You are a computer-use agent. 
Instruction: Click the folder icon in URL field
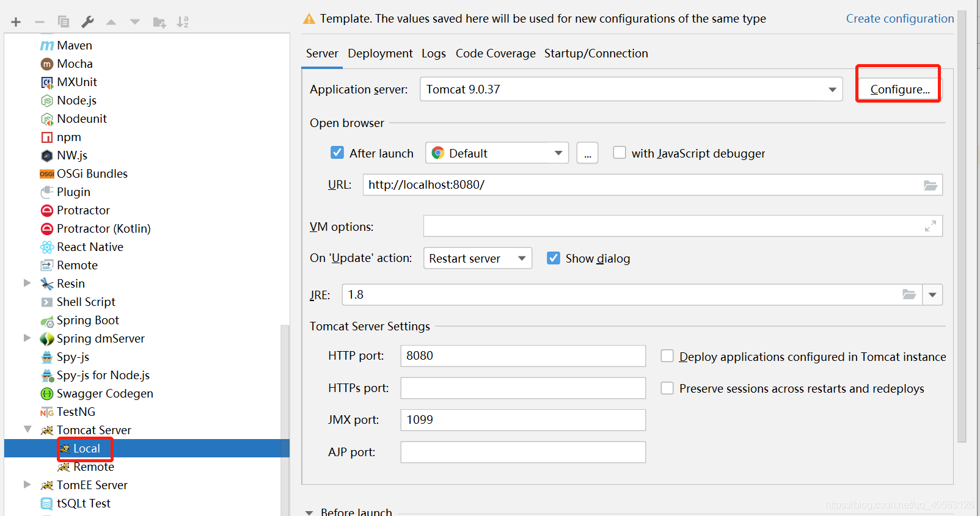click(930, 185)
